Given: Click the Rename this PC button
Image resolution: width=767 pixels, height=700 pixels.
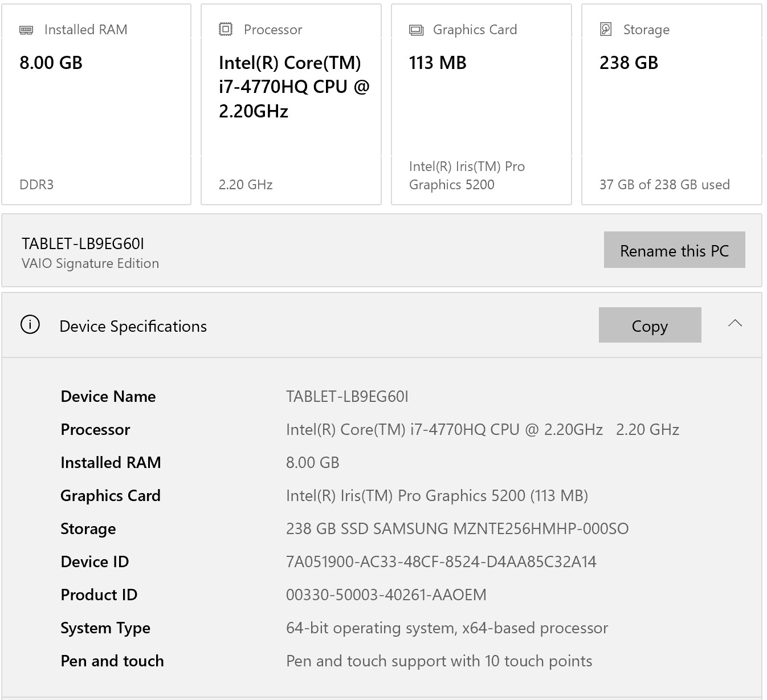Looking at the screenshot, I should pyautogui.click(x=674, y=250).
